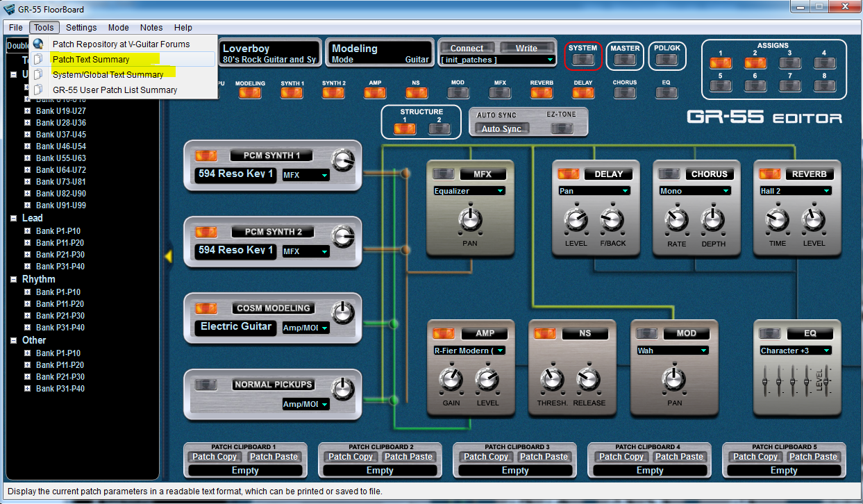Image resolution: width=863 pixels, height=504 pixels.
Task: Open the Amp type dropdown R-Fier Modern
Action: click(x=469, y=351)
